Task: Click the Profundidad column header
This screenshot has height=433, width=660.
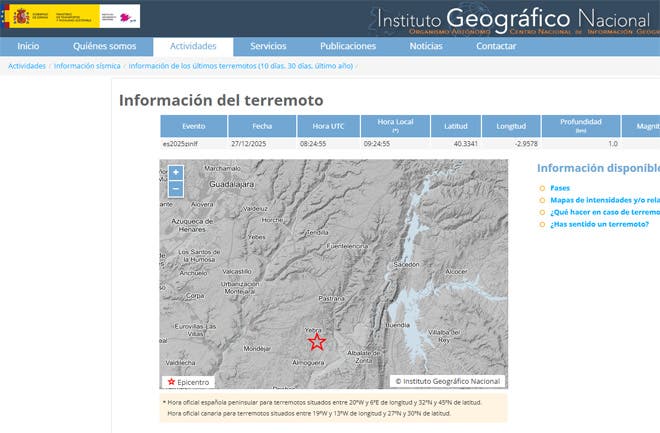Action: pyautogui.click(x=581, y=126)
